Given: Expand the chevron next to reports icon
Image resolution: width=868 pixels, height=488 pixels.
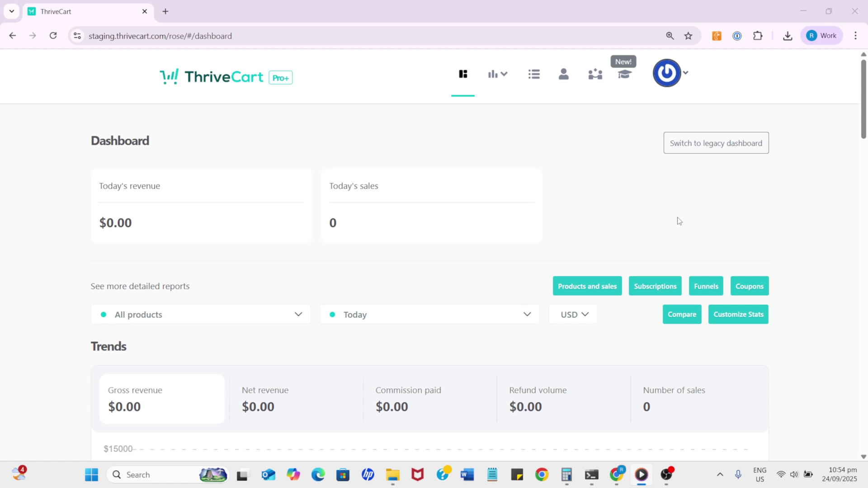Looking at the screenshot, I should [x=504, y=74].
